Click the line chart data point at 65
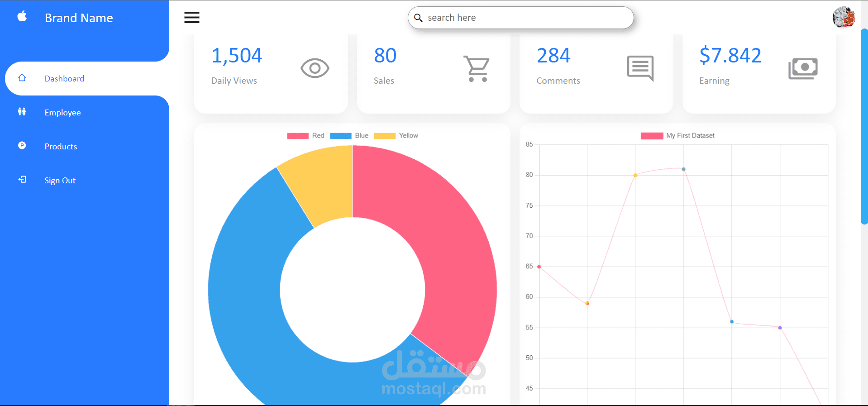The height and width of the screenshot is (406, 868). tap(539, 267)
